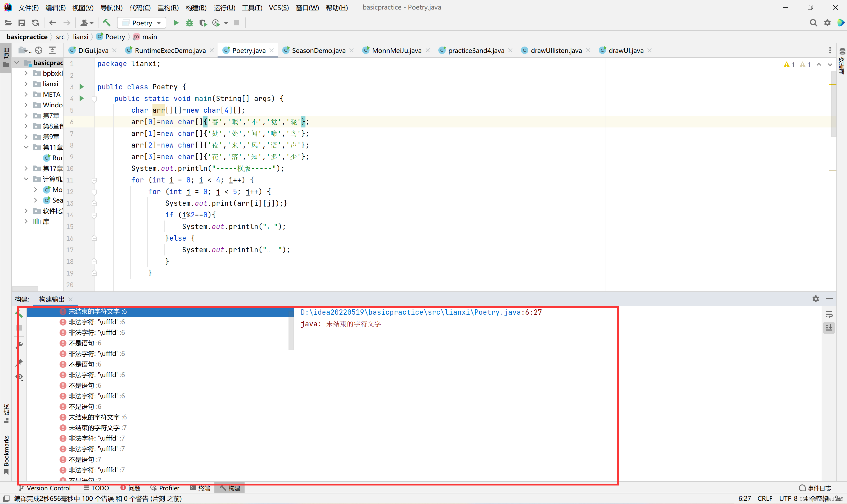
Task: Navigate back with the left arrow icon
Action: (53, 23)
